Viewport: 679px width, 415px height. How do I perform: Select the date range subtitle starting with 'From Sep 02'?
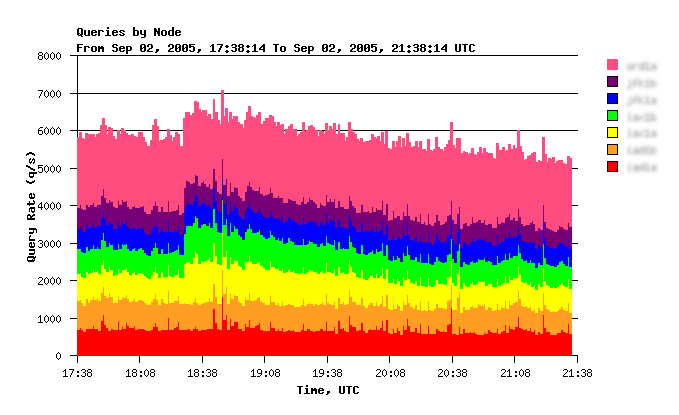tap(275, 47)
